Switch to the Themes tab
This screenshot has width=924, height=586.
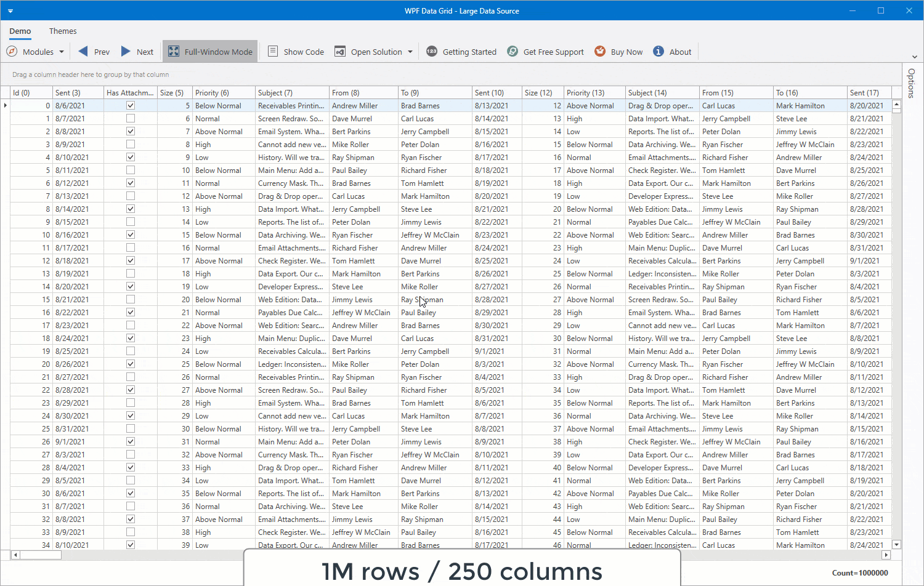63,31
